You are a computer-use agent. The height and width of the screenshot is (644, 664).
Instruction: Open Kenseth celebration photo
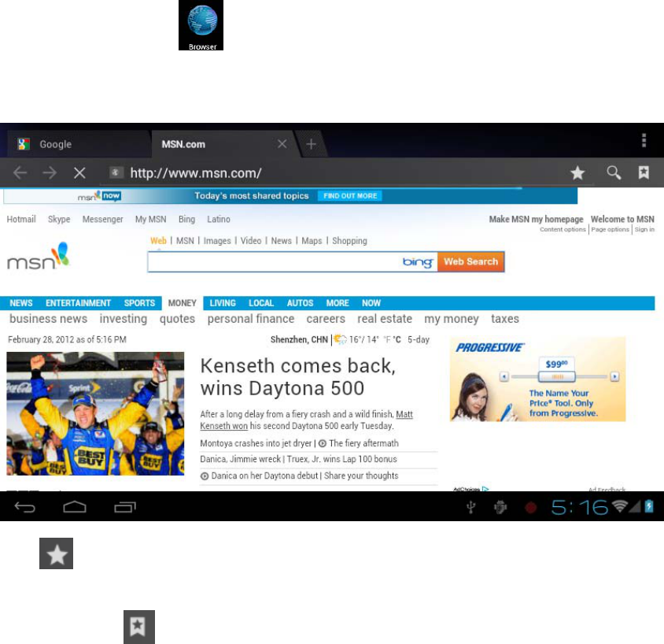pos(95,413)
